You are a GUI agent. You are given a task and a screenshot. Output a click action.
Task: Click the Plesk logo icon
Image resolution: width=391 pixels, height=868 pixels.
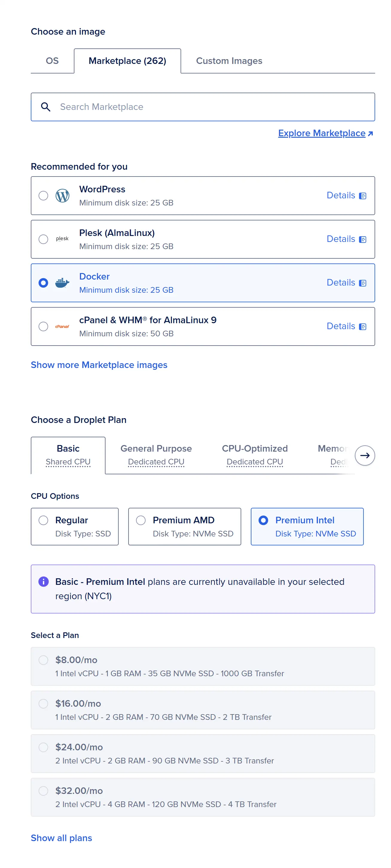(x=62, y=239)
